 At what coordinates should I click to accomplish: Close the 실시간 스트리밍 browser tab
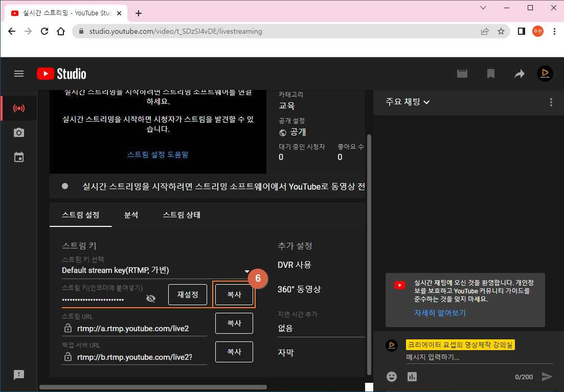click(x=120, y=13)
